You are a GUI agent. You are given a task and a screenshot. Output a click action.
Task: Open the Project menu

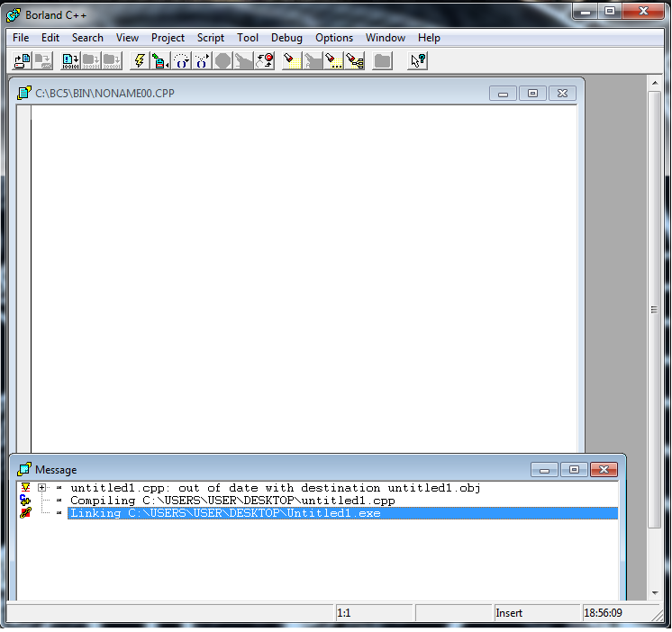click(x=168, y=38)
